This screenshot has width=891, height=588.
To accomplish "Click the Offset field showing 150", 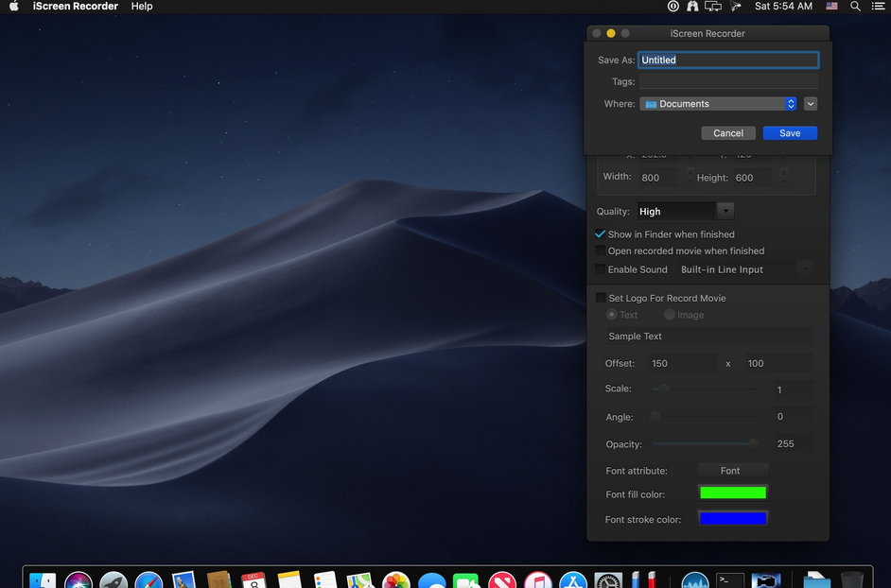I will (x=683, y=363).
